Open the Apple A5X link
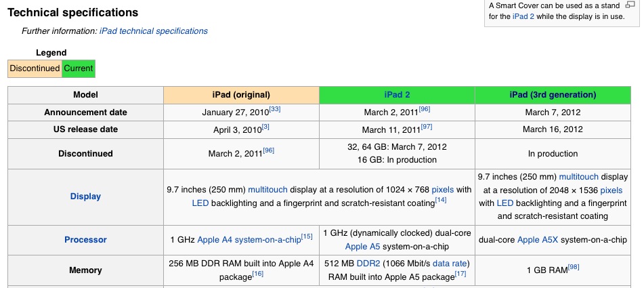The height and width of the screenshot is (288, 644). (x=538, y=240)
